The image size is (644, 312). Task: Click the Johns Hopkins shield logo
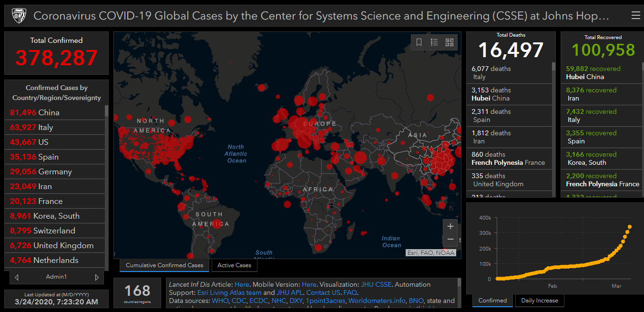[19, 16]
